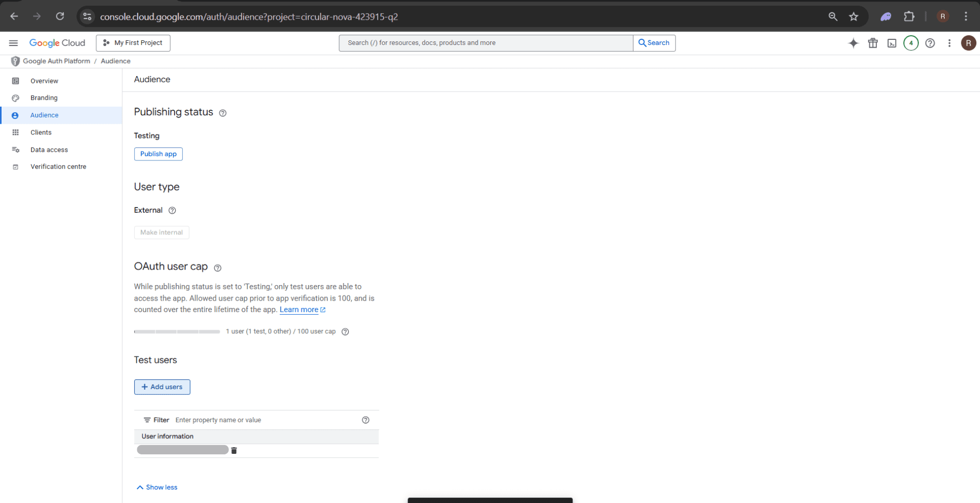Viewport: 980px width, 503px height.
Task: Click the '1 user (1 test, 0 other)' text
Action: [258, 332]
